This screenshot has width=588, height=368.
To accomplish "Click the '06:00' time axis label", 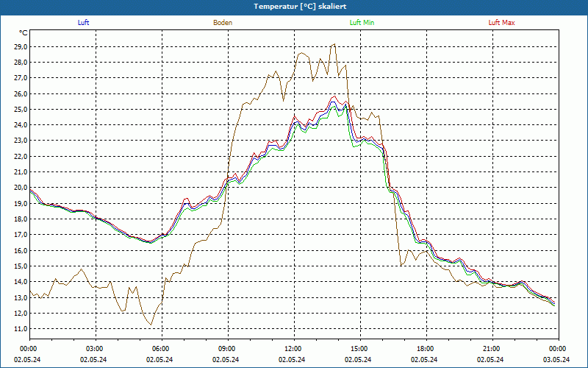I will click(x=162, y=349).
